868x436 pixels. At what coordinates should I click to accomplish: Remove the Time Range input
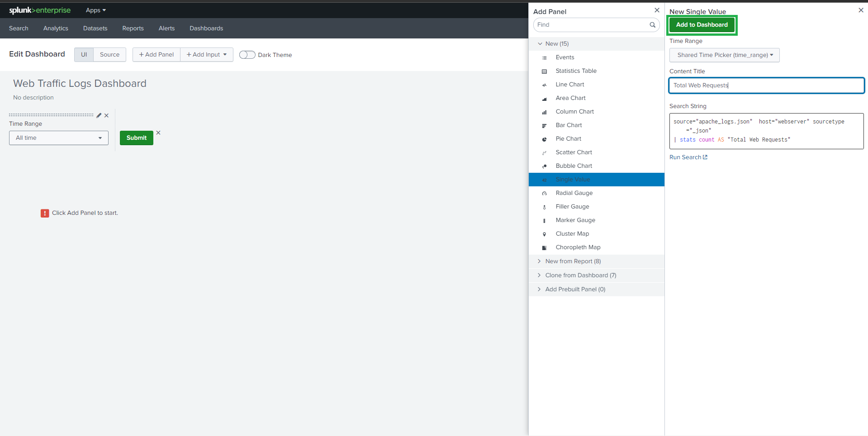(x=106, y=115)
